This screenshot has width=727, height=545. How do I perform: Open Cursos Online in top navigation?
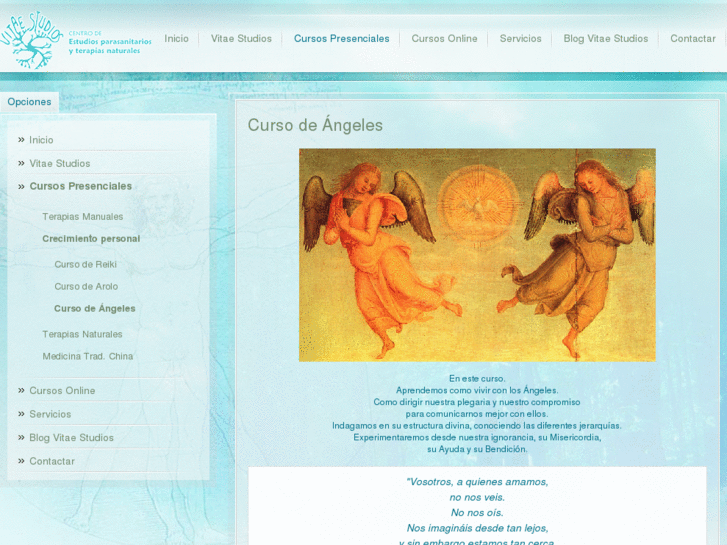[444, 38]
